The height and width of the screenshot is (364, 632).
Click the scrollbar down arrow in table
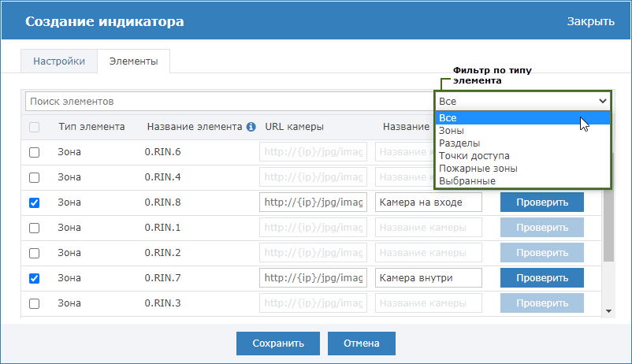tap(608, 311)
